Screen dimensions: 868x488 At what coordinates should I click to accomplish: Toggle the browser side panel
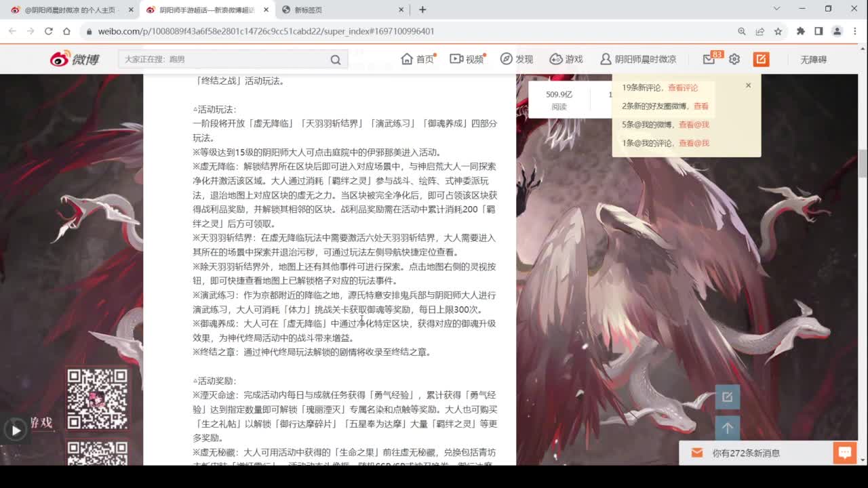point(818,31)
